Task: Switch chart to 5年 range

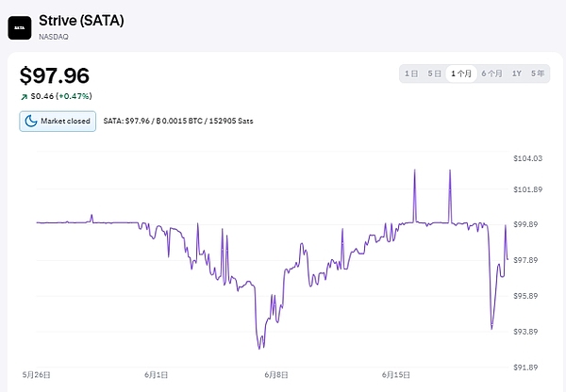Action: (538, 73)
